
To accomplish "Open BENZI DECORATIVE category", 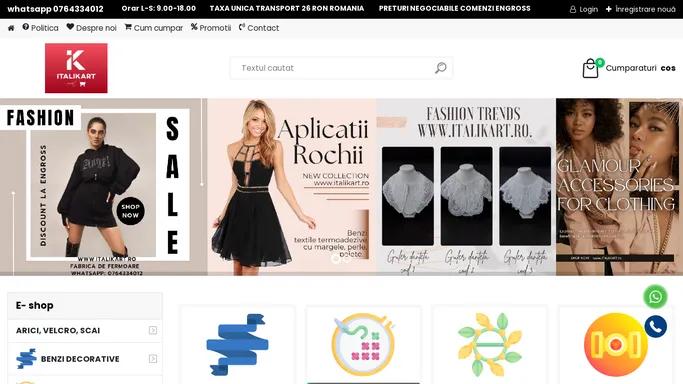I will click(80, 359).
